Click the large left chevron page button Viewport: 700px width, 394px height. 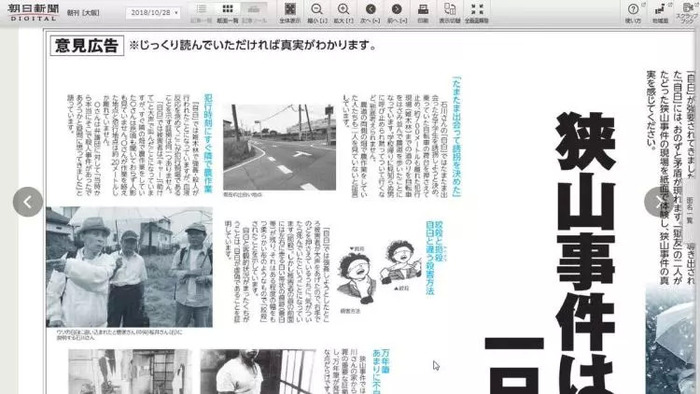coord(28,202)
